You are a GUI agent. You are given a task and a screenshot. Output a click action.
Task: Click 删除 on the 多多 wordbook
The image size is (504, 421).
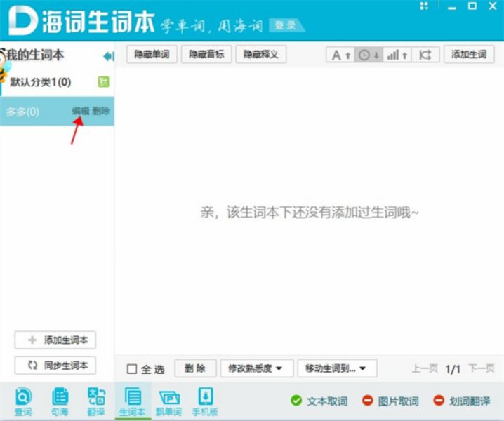[101, 111]
